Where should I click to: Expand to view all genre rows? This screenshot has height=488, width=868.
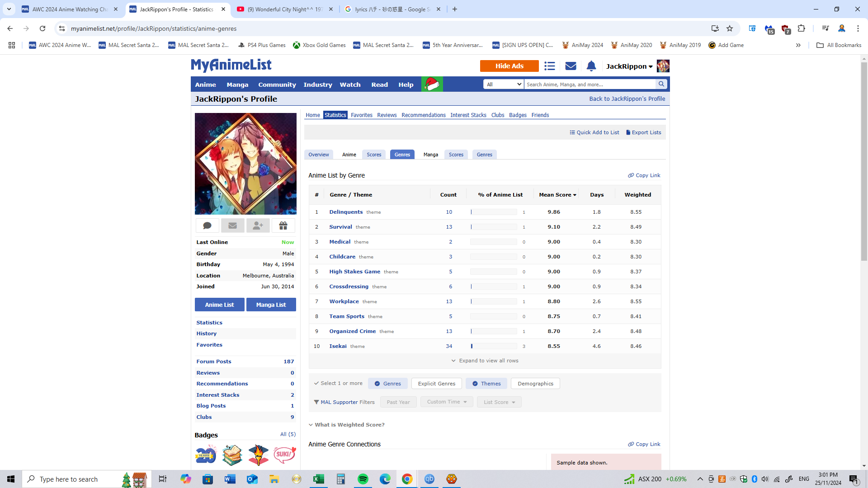click(485, 361)
